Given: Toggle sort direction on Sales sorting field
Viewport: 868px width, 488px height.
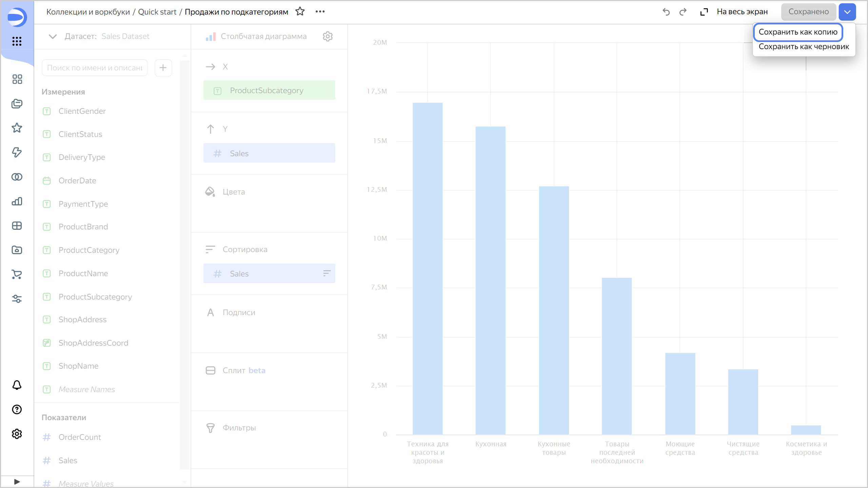Looking at the screenshot, I should pyautogui.click(x=327, y=273).
